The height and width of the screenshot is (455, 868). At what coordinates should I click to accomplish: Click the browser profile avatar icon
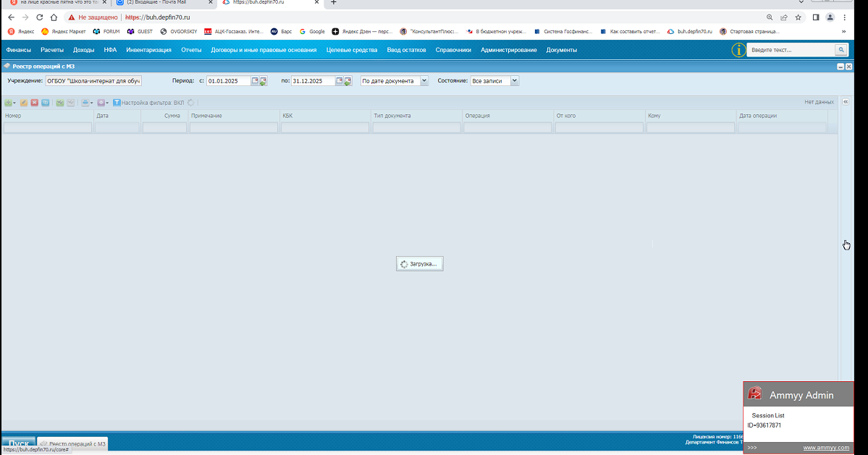[830, 17]
